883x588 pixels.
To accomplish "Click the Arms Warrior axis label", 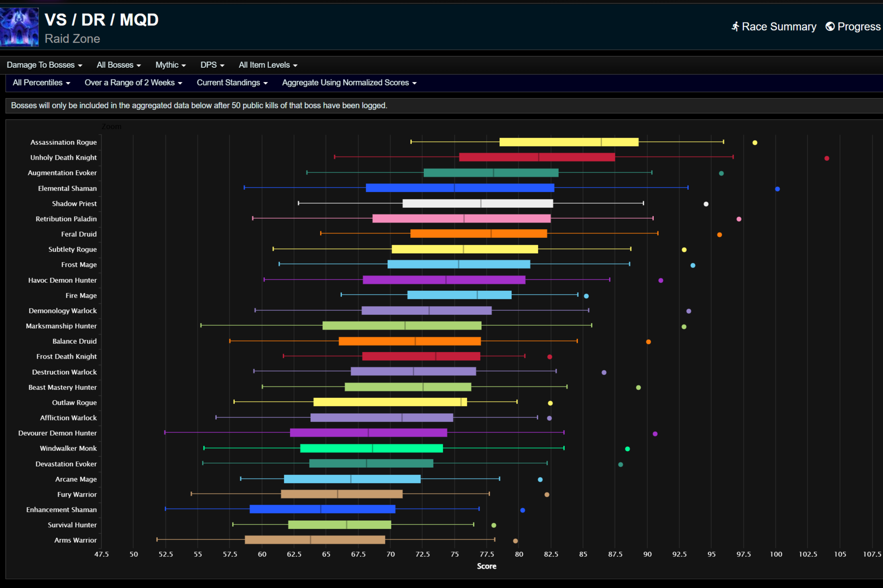I will tap(75, 540).
